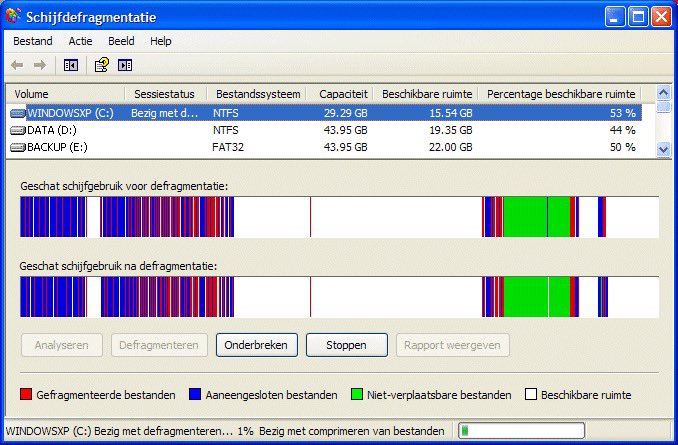Screen dimensions: 678x445
Task: Open the Actie menu
Action: pyautogui.click(x=80, y=41)
